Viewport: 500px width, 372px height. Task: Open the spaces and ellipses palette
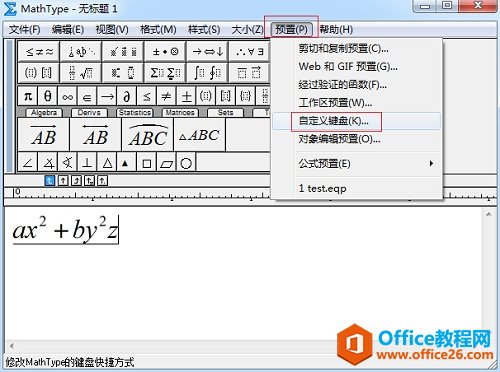(81, 51)
